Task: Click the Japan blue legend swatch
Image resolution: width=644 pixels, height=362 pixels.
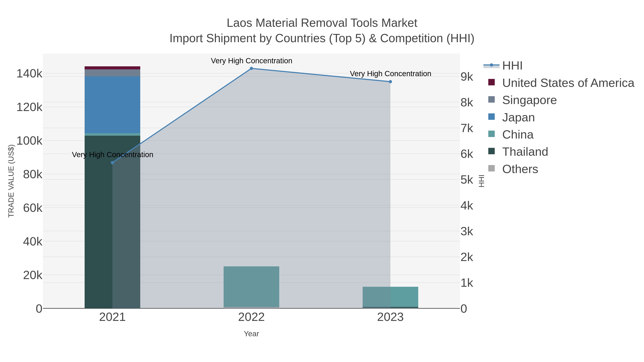Action: pyautogui.click(x=491, y=117)
